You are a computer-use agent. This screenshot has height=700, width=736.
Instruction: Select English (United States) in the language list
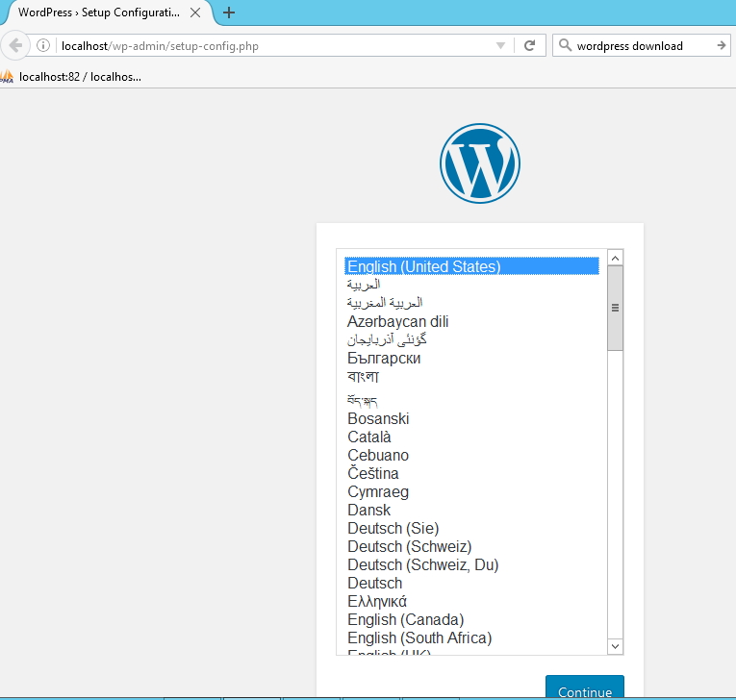click(x=471, y=266)
